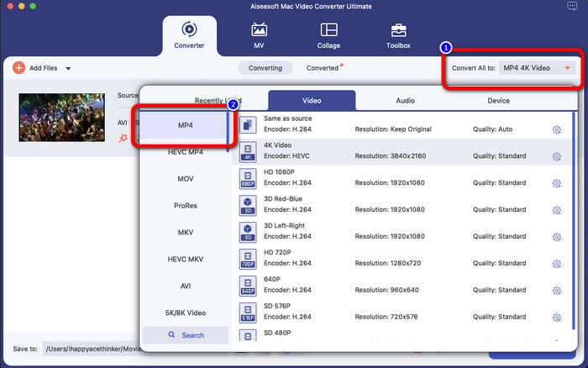Select AVI in the format list
The image size is (588, 368).
coord(186,287)
